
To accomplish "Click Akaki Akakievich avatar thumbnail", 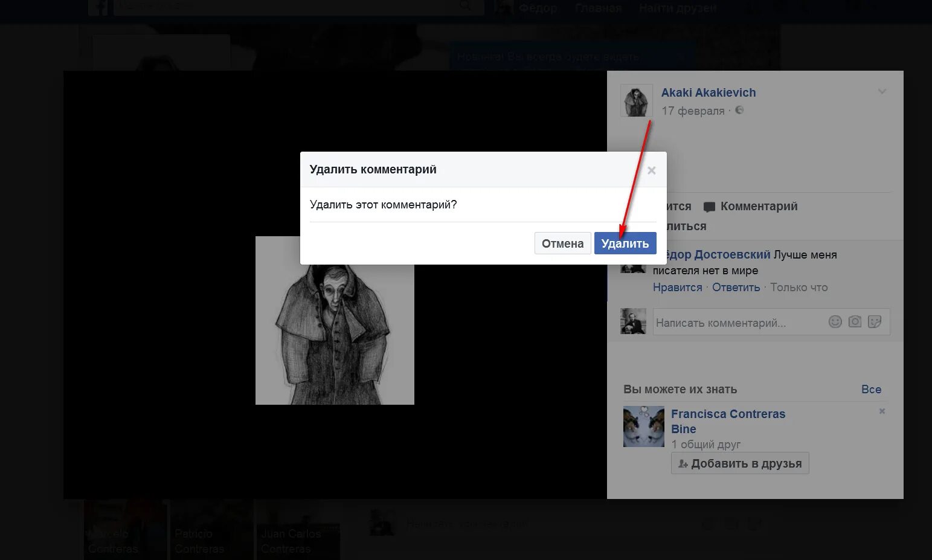I will tap(637, 100).
